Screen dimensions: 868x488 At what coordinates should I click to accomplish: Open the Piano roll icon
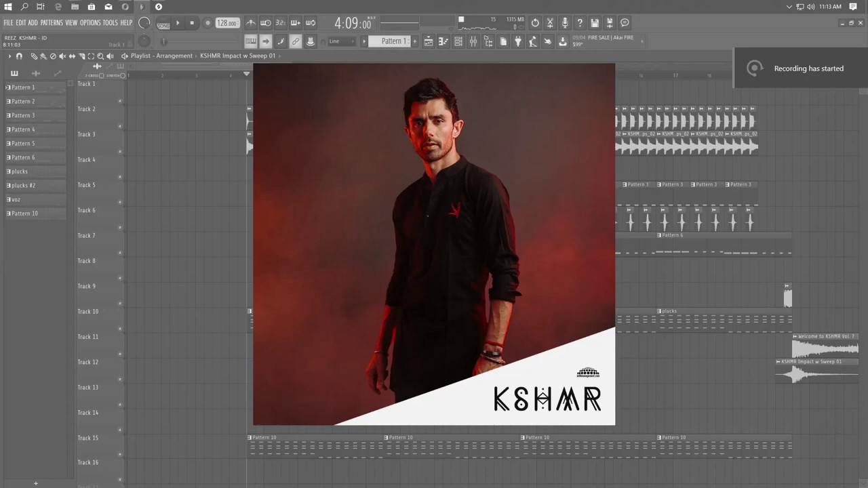(443, 42)
